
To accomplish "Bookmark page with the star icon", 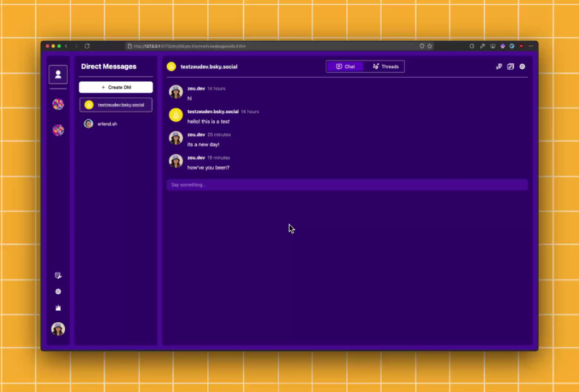I will click(429, 46).
